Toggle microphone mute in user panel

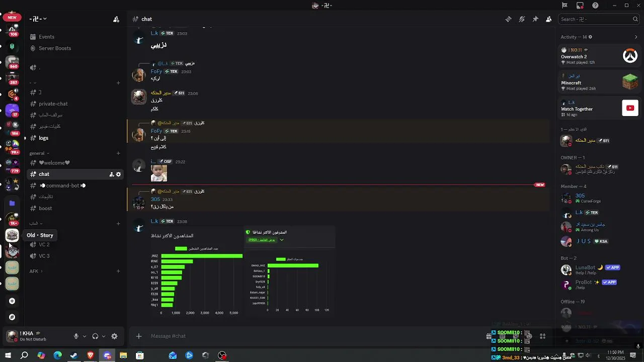click(x=76, y=336)
